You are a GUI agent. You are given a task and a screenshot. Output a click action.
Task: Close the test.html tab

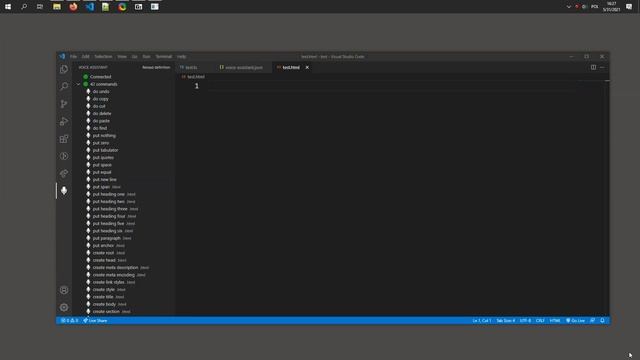pyautogui.click(x=307, y=67)
